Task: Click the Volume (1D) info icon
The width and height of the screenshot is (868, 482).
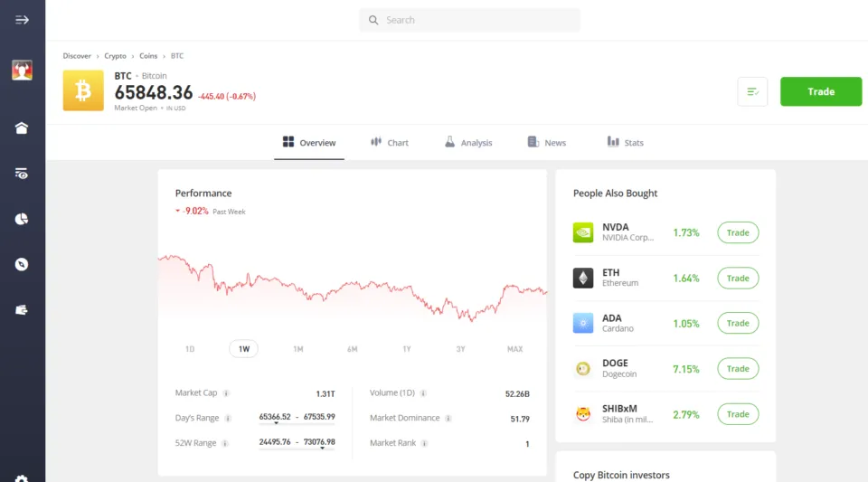Action: (423, 393)
